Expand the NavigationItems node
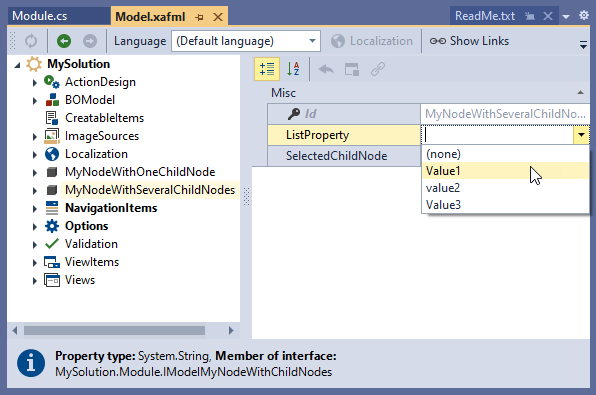This screenshot has width=596, height=395. 35,209
